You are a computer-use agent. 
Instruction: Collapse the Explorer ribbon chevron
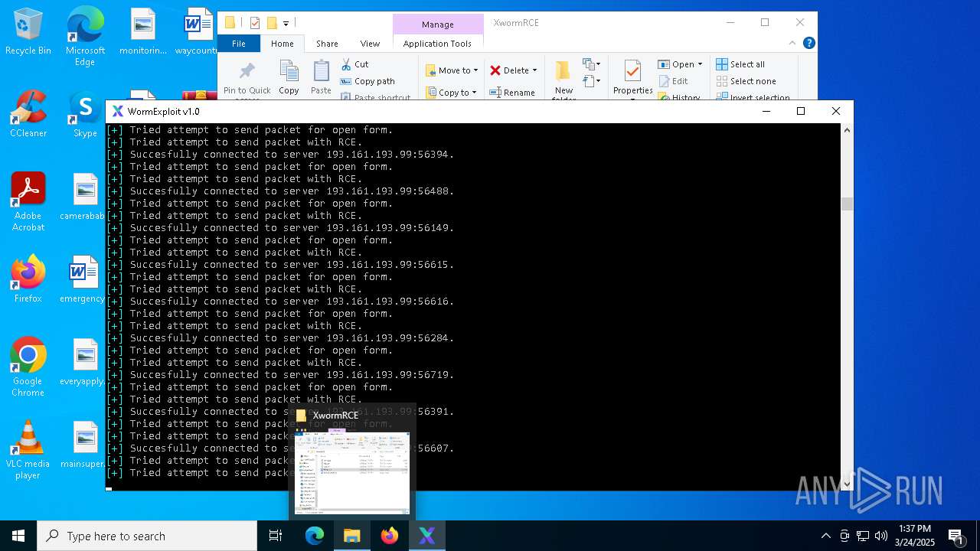click(792, 44)
